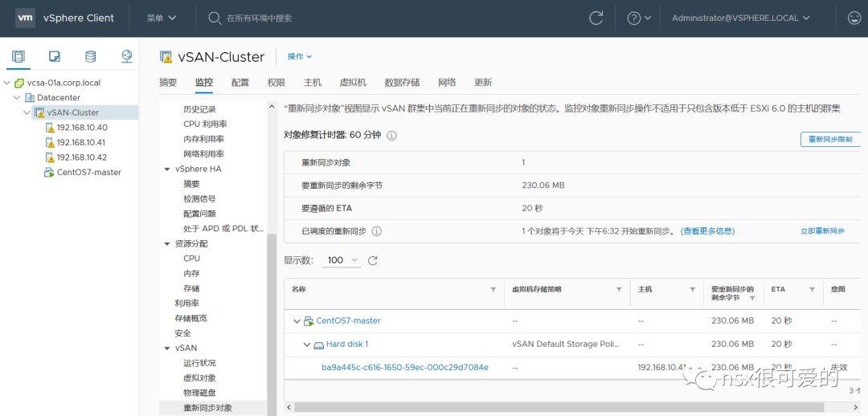Image resolution: width=868 pixels, height=416 pixels.
Task: Collapse the vSAN section in sidebar
Action: [x=167, y=349]
